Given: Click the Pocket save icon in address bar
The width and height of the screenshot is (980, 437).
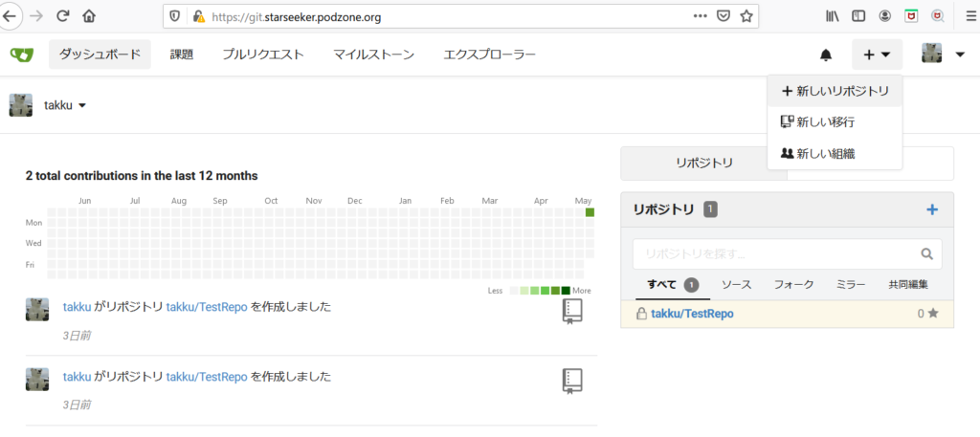Looking at the screenshot, I should pyautogui.click(x=724, y=15).
